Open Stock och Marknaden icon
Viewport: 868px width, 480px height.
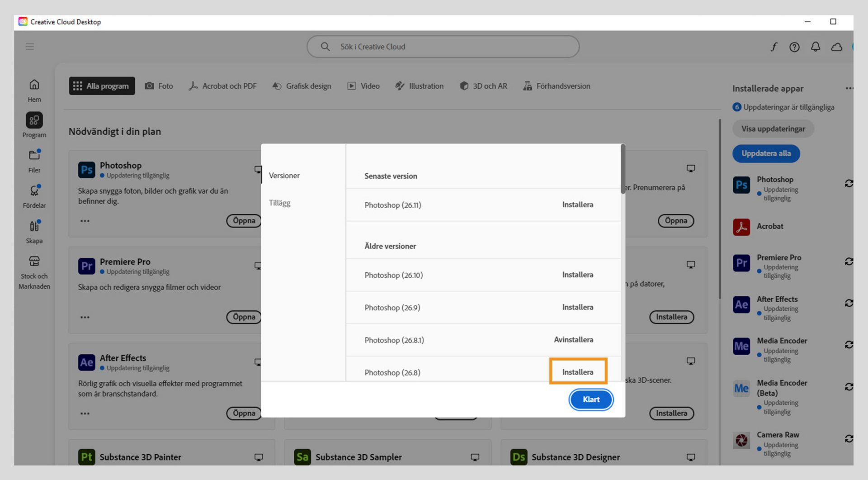(x=34, y=261)
